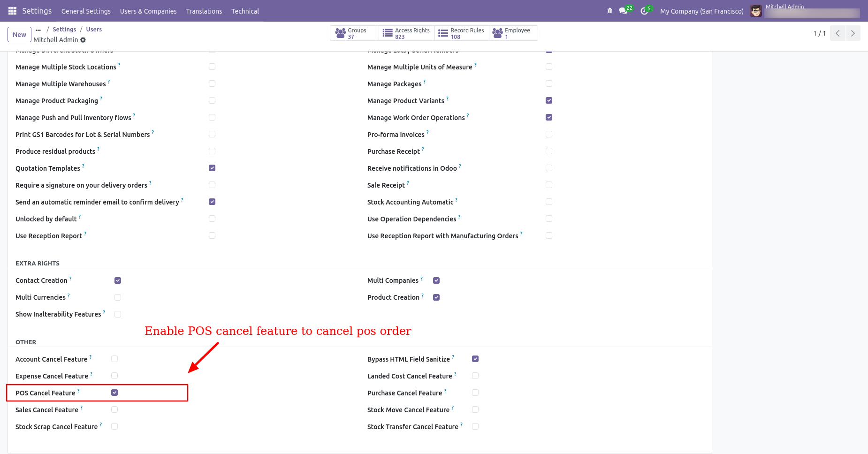Screen dimensions: 868x454
Task: Click the Settings app title
Action: tap(37, 11)
